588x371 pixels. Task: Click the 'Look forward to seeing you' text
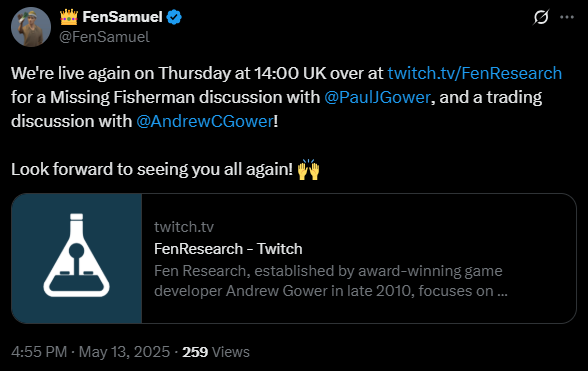pyautogui.click(x=152, y=170)
